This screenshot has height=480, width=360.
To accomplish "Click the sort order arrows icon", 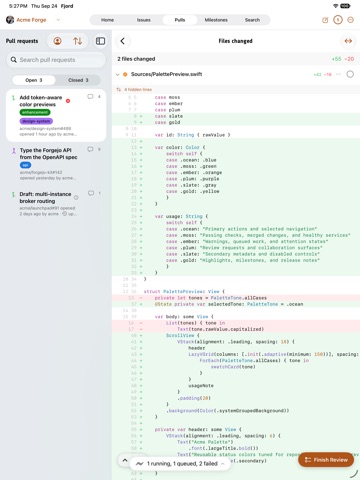I will [78, 41].
